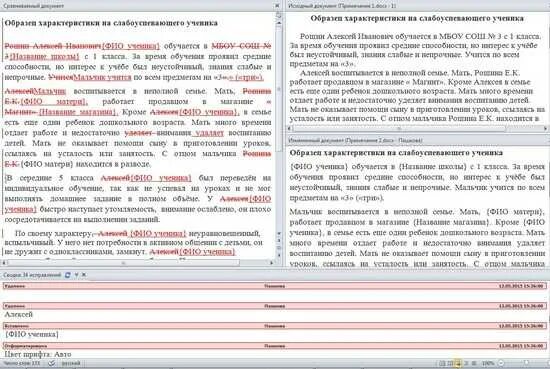550x369 pixels.
Task: Click scroll-left arrow in source document pane
Action: point(290,129)
